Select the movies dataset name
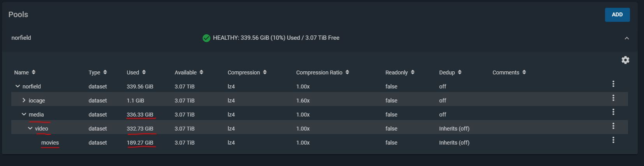 (x=50, y=143)
